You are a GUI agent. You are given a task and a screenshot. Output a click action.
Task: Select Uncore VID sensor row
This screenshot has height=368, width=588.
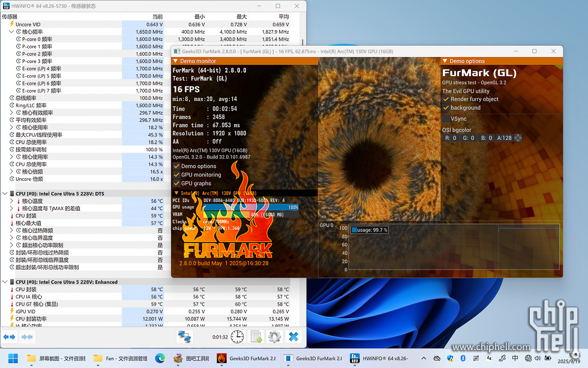point(145,25)
